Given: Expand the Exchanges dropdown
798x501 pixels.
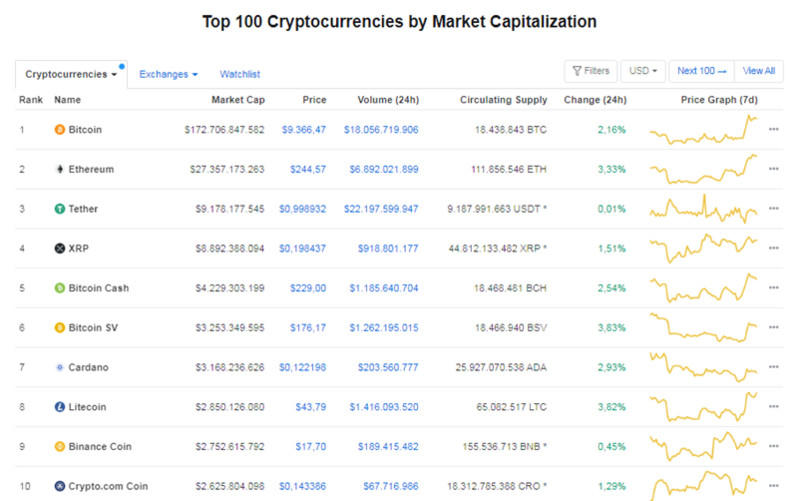Looking at the screenshot, I should coord(168,74).
